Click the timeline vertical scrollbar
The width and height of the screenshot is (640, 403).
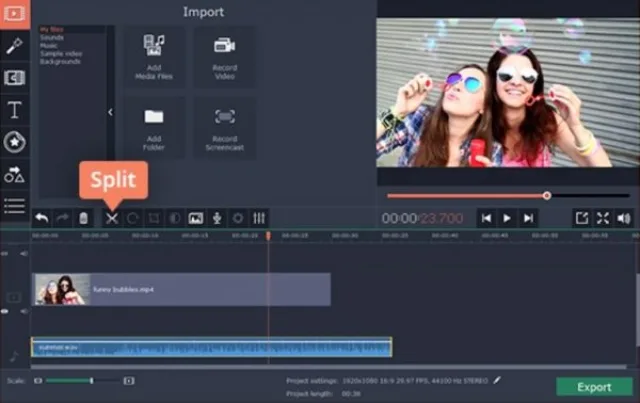(637, 309)
